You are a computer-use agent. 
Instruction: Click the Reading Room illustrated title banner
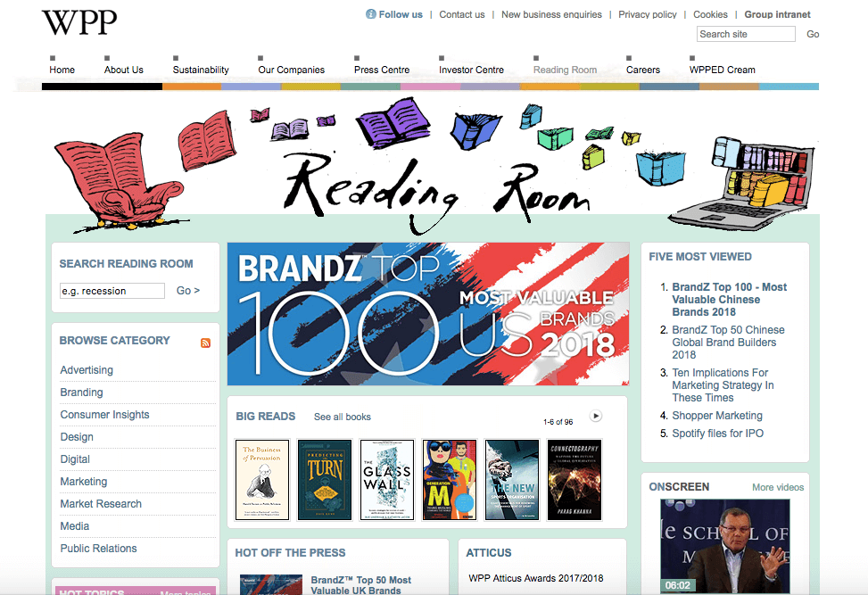(x=432, y=166)
